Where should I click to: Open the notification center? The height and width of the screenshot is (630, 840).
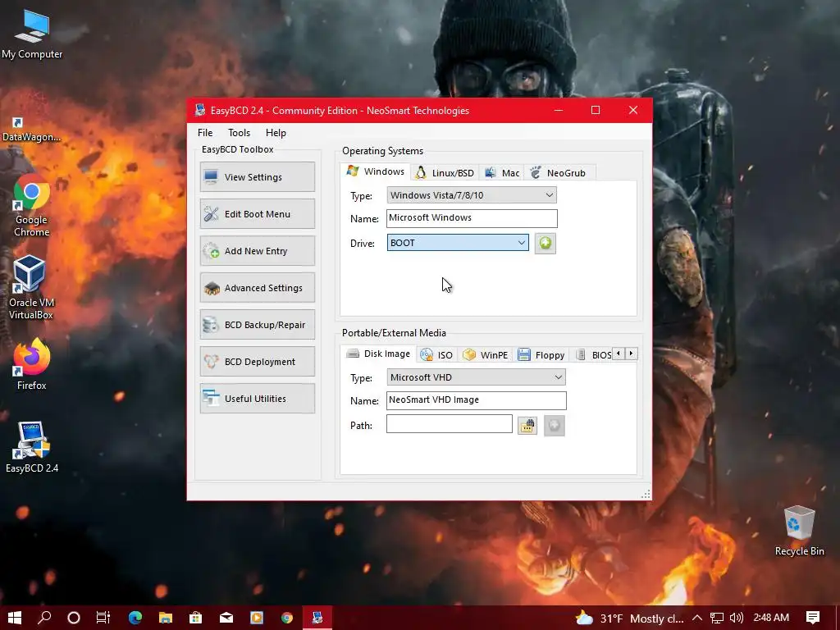point(813,618)
